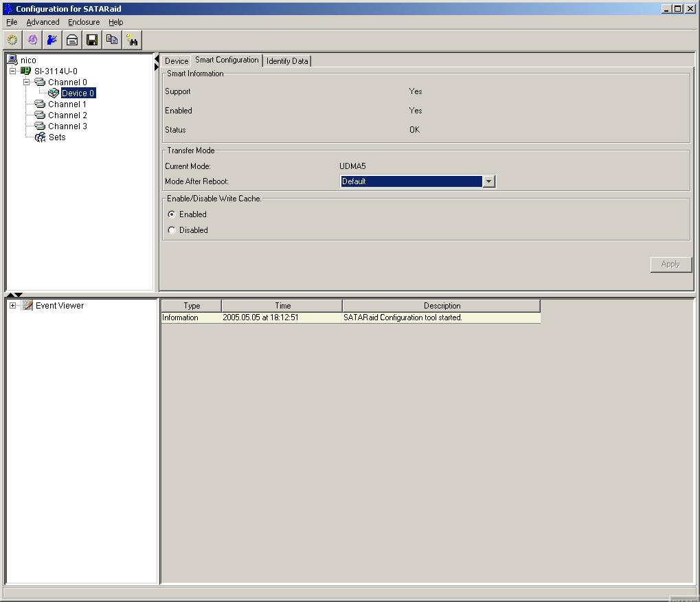Click the Device 0 disk icon
700x602 pixels.
tap(54, 93)
